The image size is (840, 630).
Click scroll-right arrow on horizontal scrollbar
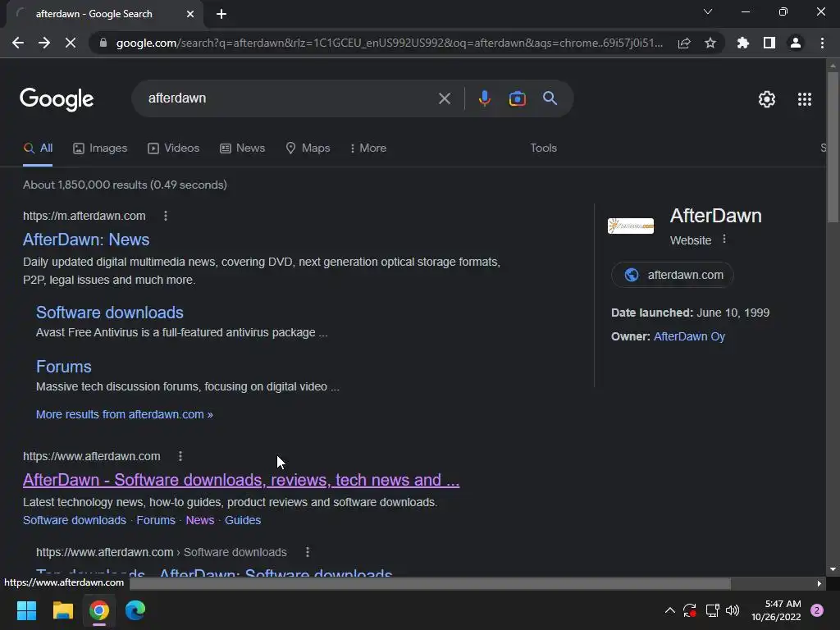pos(819,583)
